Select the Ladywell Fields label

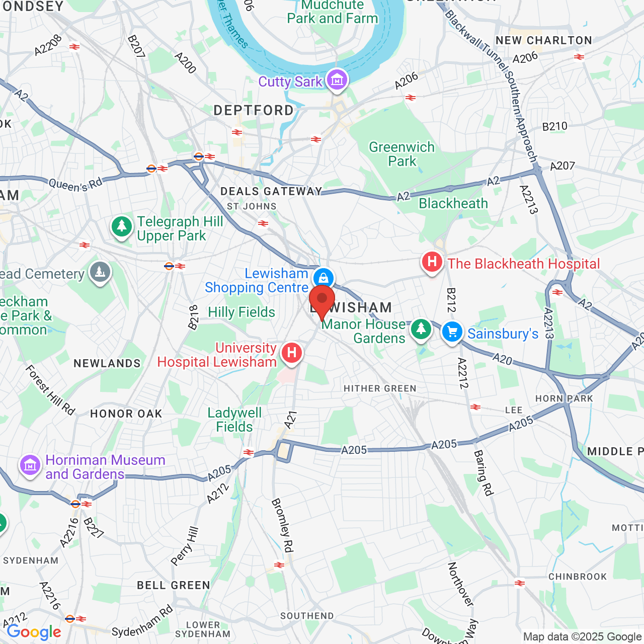(234, 420)
